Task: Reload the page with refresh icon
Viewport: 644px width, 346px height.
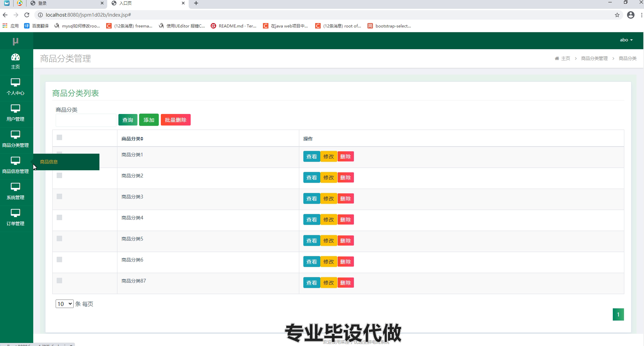Action: tap(27, 15)
